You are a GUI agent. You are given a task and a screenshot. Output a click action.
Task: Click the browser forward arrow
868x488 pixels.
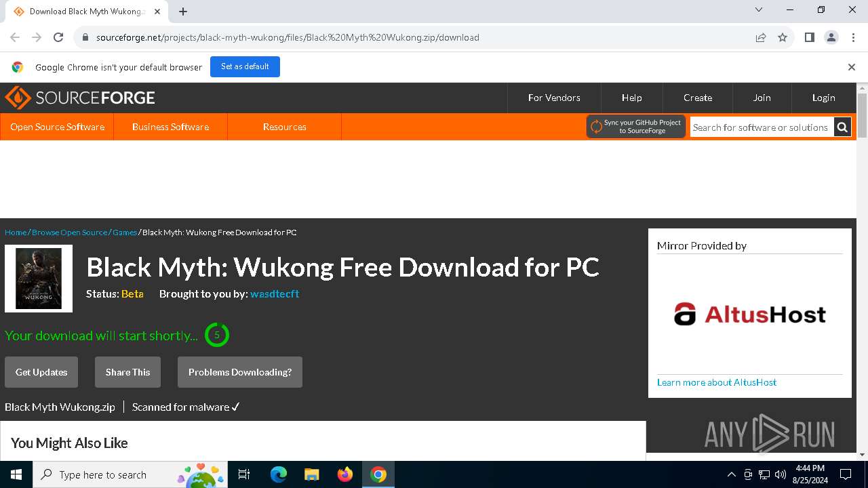37,37
